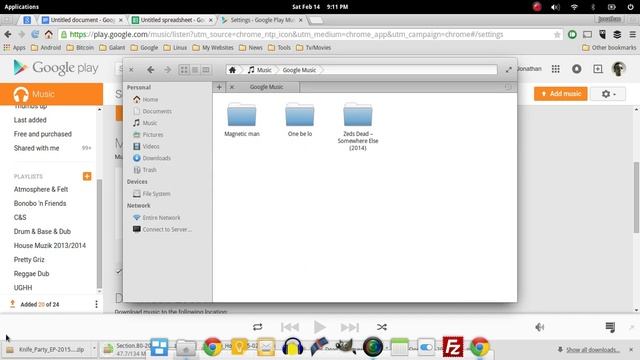Open the Shared with me list
The image size is (640, 360).
tap(36, 148)
